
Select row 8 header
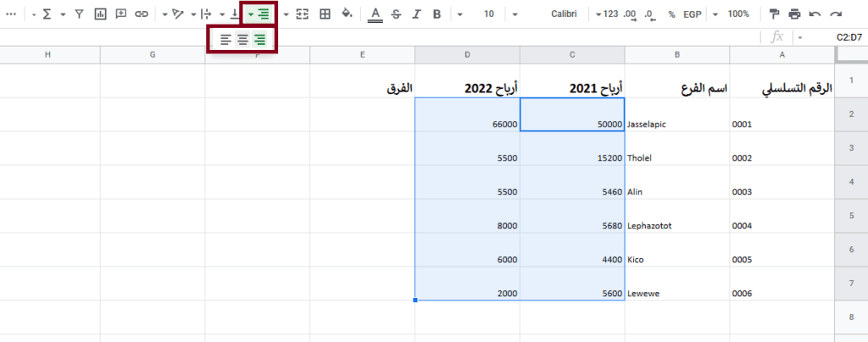click(851, 317)
